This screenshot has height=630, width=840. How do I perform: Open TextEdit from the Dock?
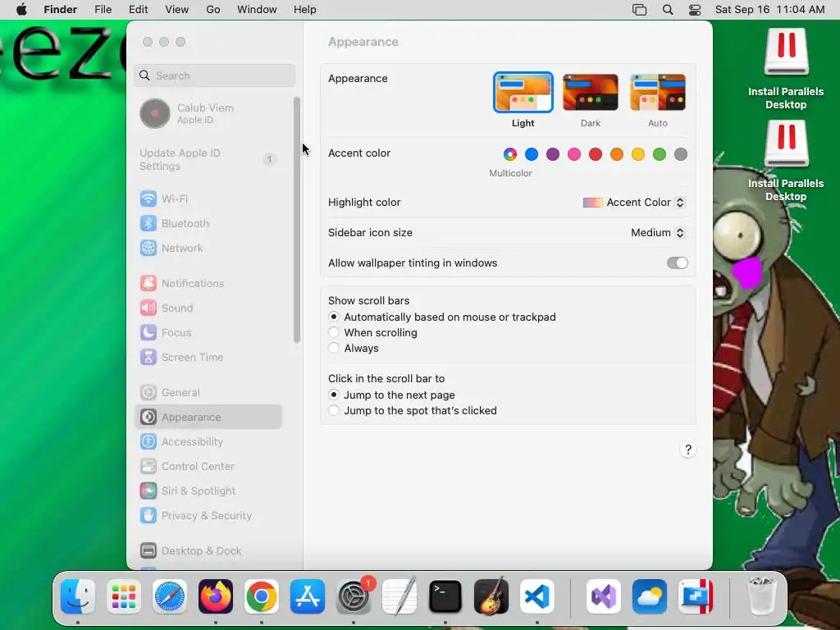click(x=399, y=596)
